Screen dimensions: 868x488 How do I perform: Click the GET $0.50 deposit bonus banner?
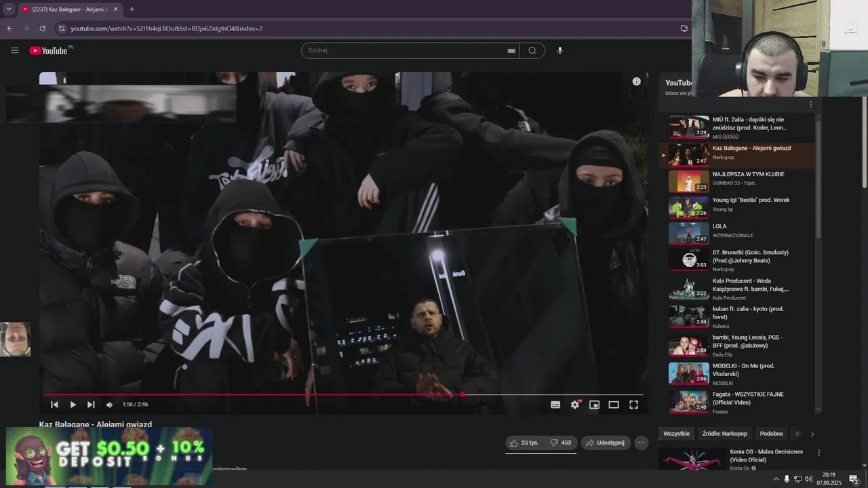coord(109,456)
